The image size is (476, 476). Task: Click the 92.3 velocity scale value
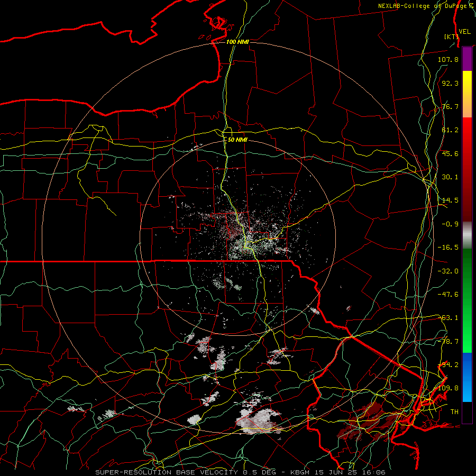click(x=450, y=83)
